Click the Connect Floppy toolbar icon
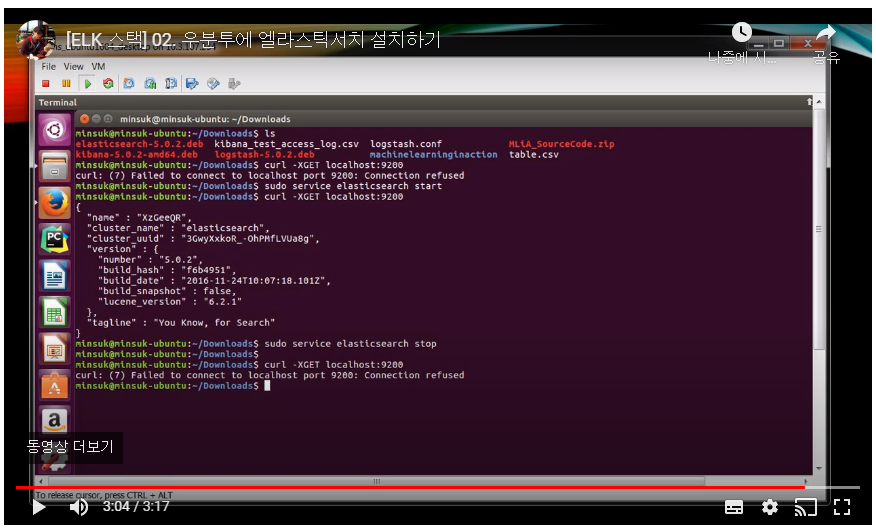This screenshot has width=876, height=528. pyautogui.click(x=192, y=84)
